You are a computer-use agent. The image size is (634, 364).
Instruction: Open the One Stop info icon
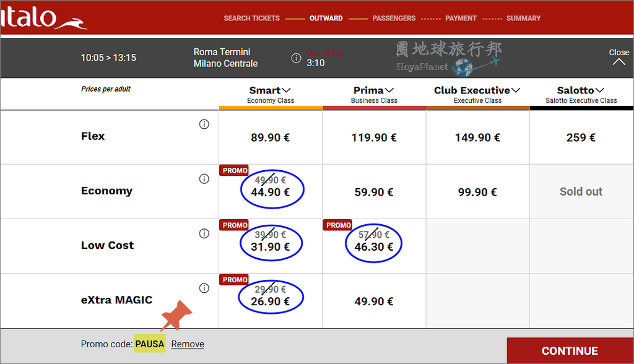pyautogui.click(x=296, y=58)
